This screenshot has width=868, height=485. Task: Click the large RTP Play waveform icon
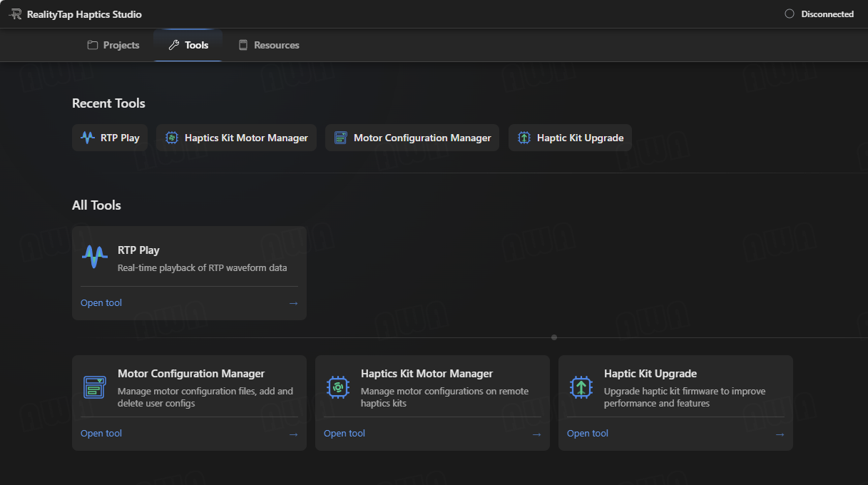tap(95, 256)
